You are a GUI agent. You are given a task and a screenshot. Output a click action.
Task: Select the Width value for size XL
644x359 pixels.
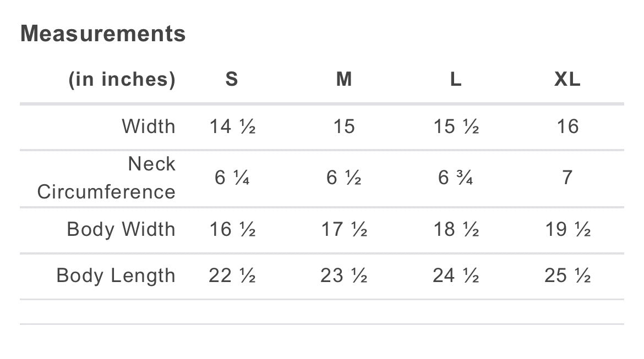567,127
